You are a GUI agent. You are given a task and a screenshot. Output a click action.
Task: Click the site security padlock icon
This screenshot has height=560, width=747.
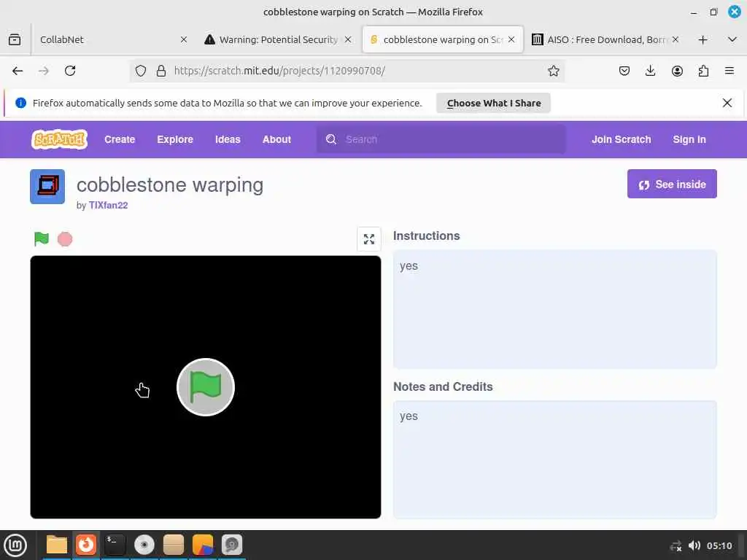(x=161, y=71)
